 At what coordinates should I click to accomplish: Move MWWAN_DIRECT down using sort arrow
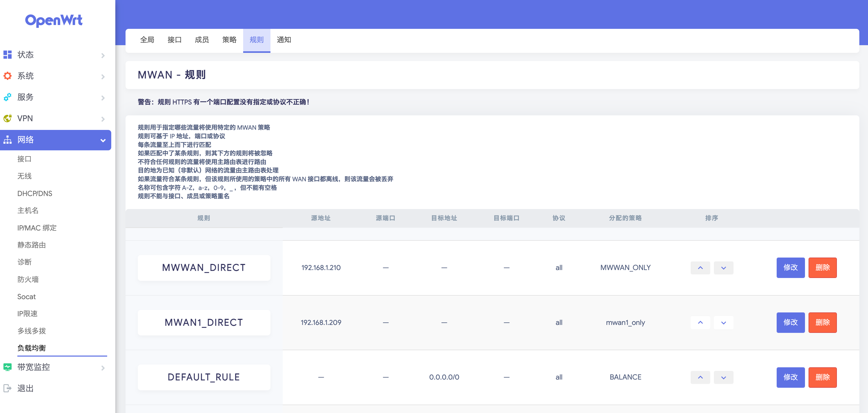(x=723, y=267)
